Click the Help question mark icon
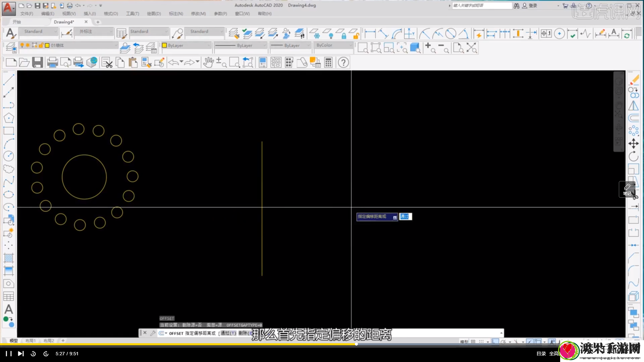644x362 pixels. pyautogui.click(x=343, y=62)
